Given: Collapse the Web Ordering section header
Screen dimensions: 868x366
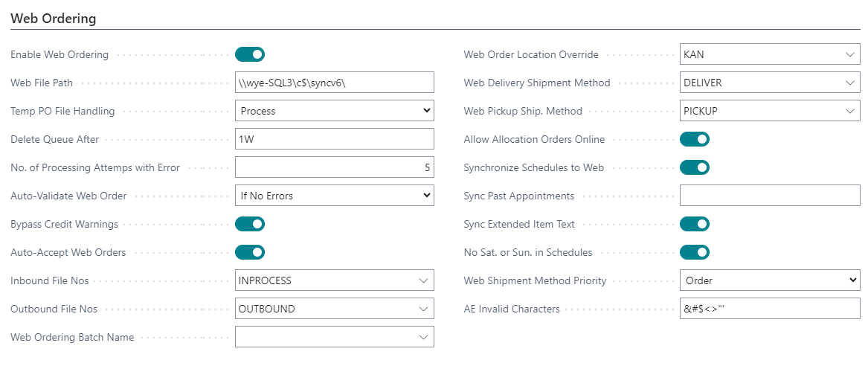Looking at the screenshot, I should [x=54, y=19].
